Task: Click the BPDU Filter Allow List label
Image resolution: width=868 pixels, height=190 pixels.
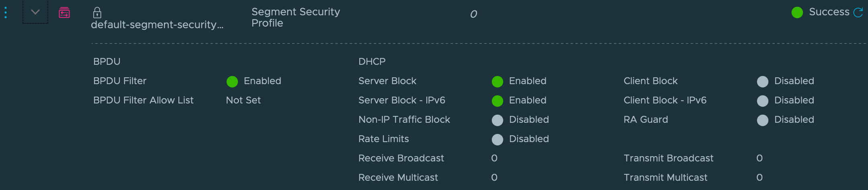Action: 143,100
